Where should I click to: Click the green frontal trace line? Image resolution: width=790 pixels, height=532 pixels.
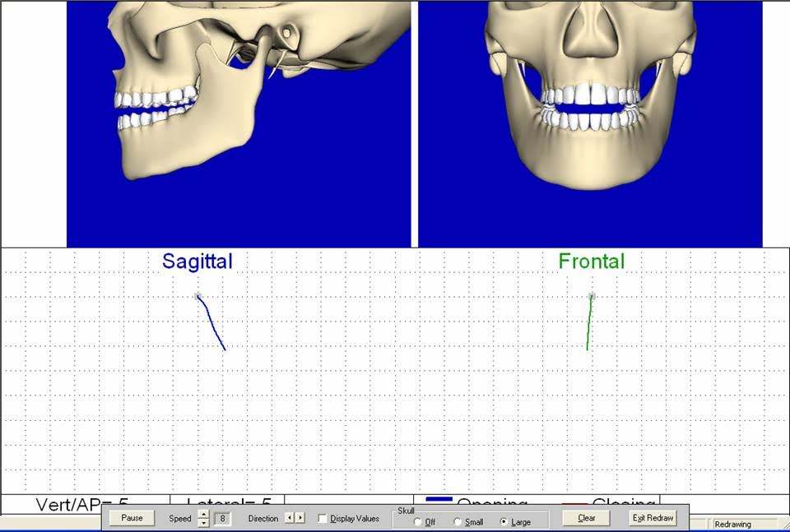pyautogui.click(x=589, y=323)
